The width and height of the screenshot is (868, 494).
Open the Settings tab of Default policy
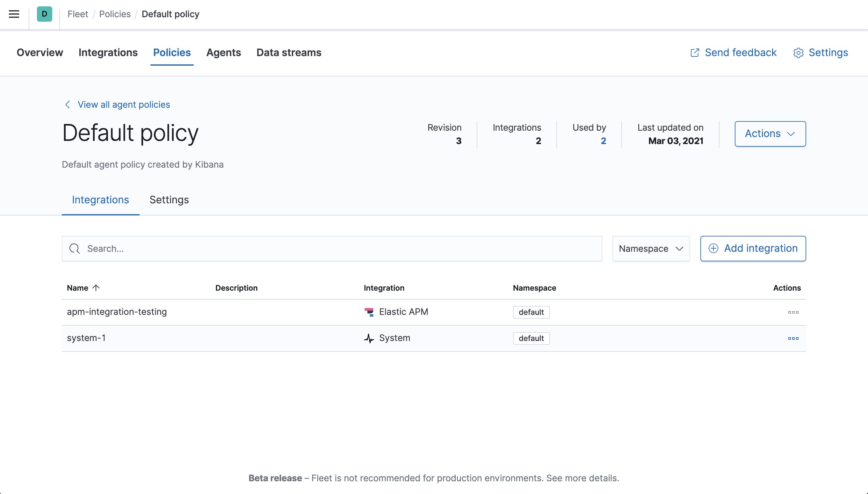point(169,200)
